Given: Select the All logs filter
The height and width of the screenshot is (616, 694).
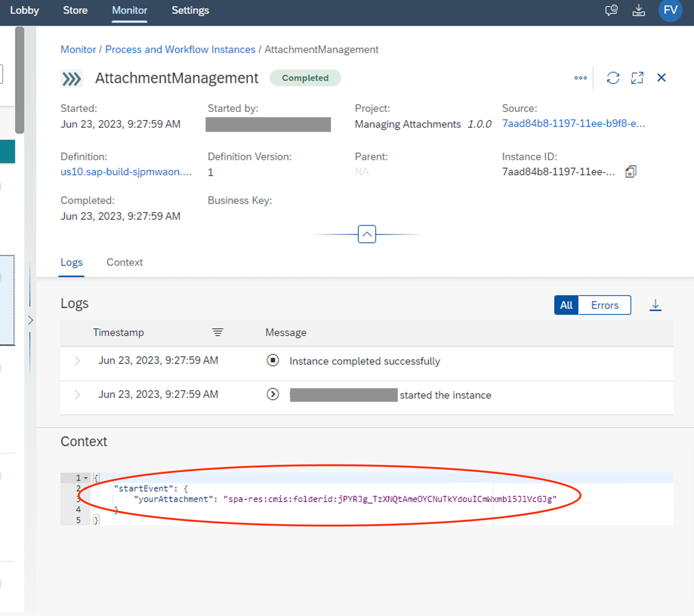Looking at the screenshot, I should [x=566, y=305].
